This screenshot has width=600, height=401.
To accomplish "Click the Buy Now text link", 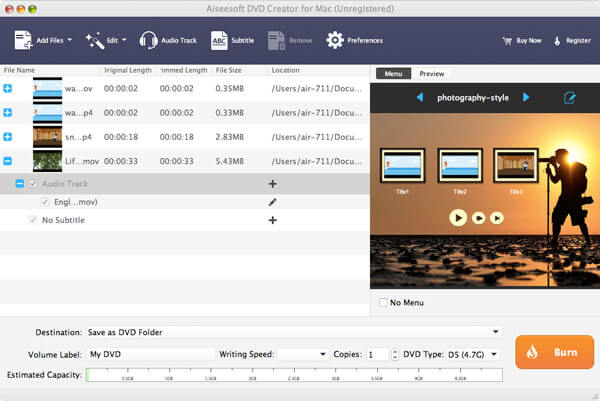I will (529, 41).
